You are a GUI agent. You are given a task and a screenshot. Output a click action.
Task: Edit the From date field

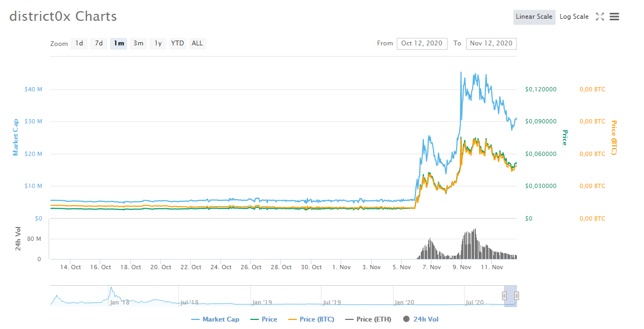(x=422, y=43)
